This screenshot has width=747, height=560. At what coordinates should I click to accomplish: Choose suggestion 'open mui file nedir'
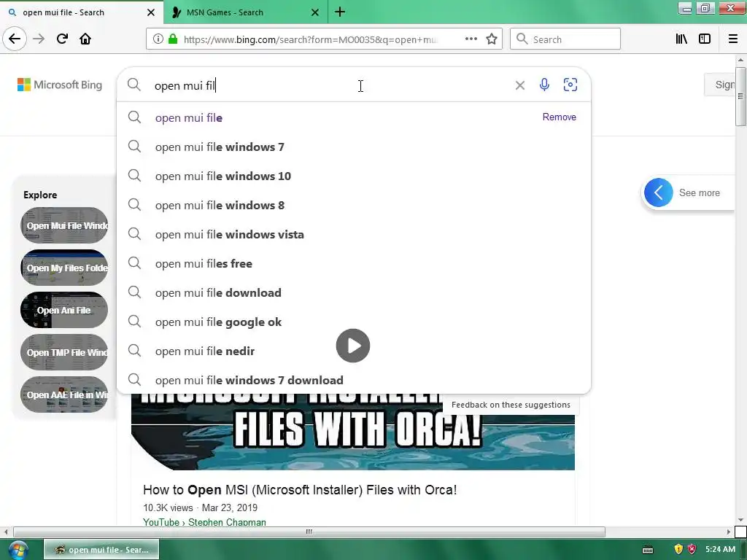354,351
